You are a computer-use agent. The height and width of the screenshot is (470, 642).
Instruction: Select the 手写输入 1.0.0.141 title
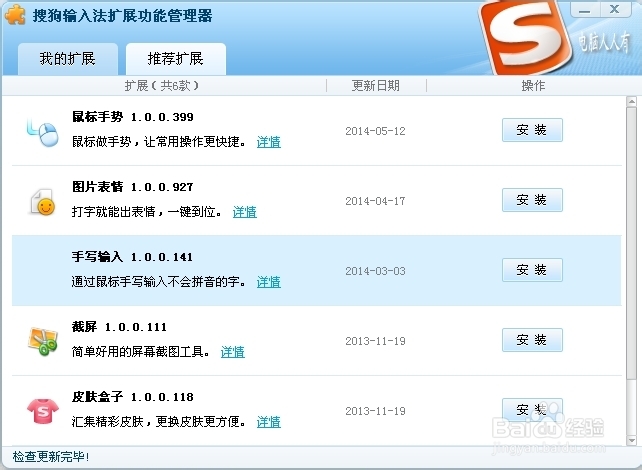[132, 257]
